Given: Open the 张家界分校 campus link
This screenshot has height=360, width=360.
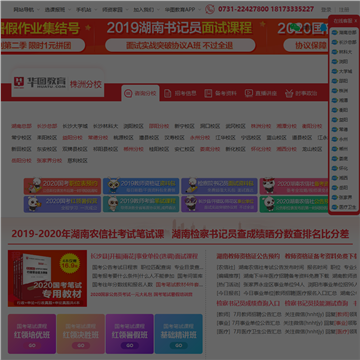Looking at the screenshot, I should pyautogui.click(x=49, y=160).
